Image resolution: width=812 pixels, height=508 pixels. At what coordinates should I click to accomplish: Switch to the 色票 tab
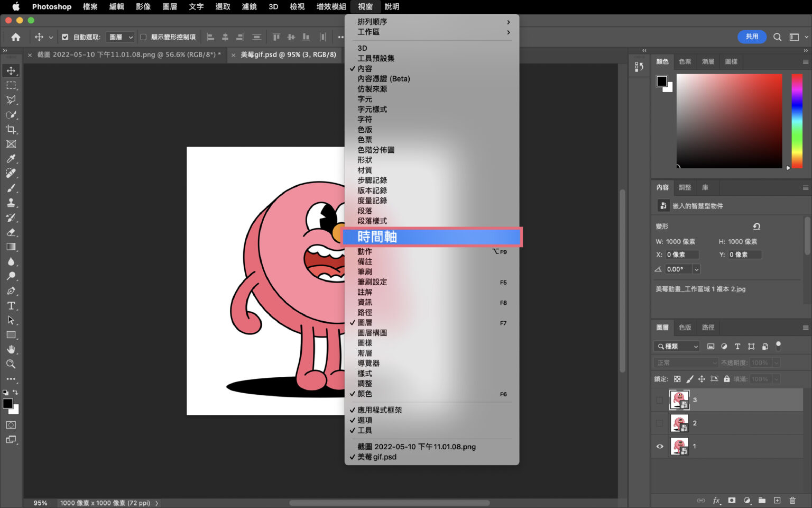(x=685, y=61)
